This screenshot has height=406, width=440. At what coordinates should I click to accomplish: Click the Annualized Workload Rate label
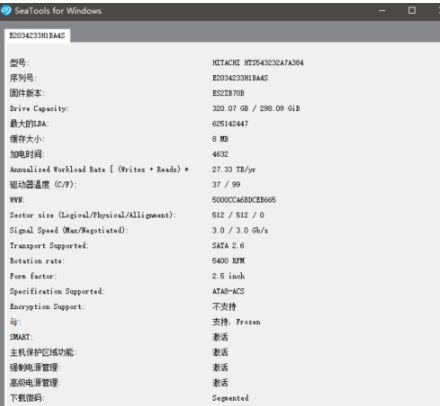click(x=99, y=169)
